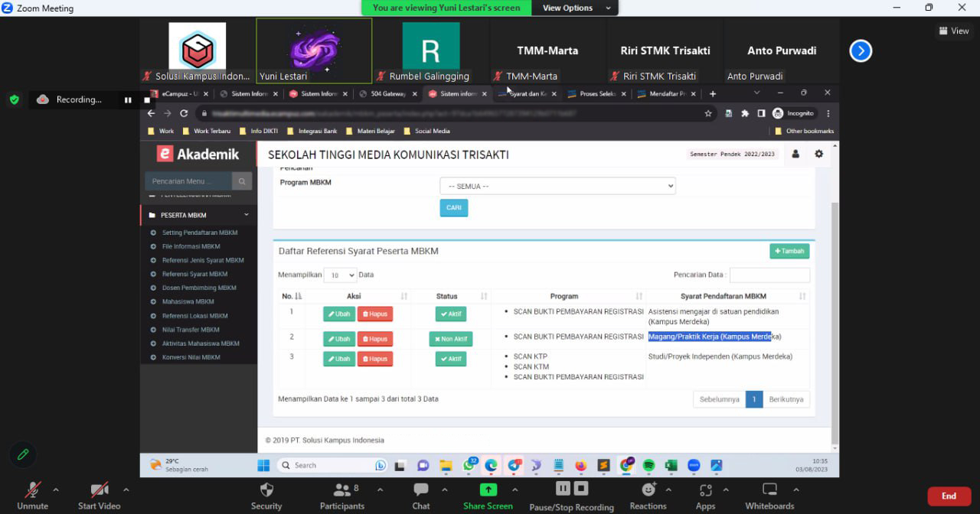Image resolution: width=980 pixels, height=514 pixels.
Task: Expand video options arrow next to Start Video
Action: (126, 490)
